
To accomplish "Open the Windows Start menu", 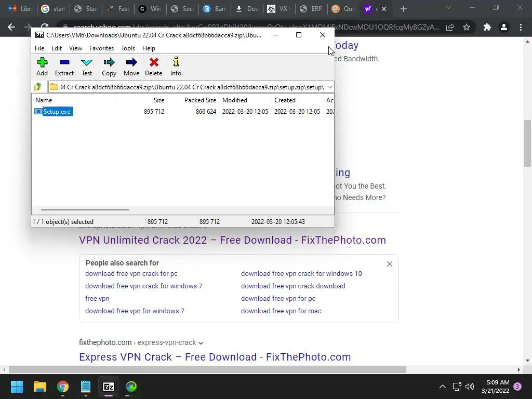I will pos(17,387).
